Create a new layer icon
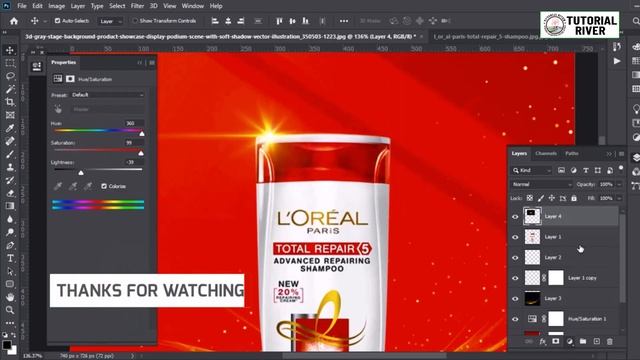 pos(596,341)
